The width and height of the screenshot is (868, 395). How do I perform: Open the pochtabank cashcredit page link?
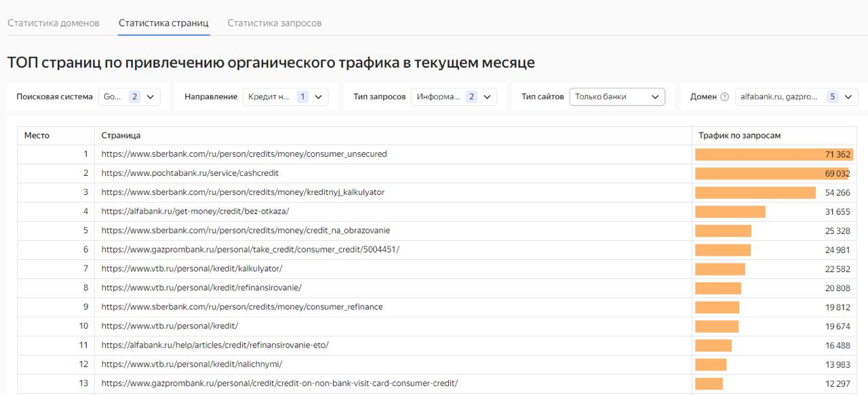(x=190, y=173)
